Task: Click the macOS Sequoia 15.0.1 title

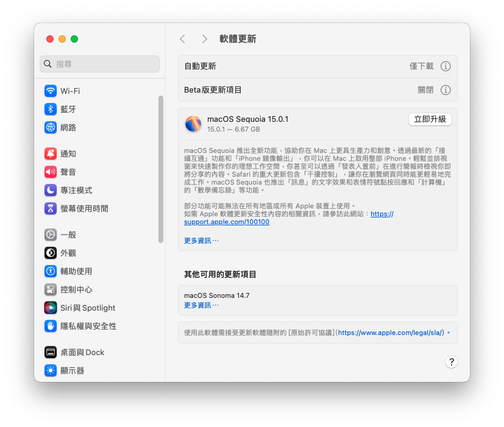Action: pos(248,119)
